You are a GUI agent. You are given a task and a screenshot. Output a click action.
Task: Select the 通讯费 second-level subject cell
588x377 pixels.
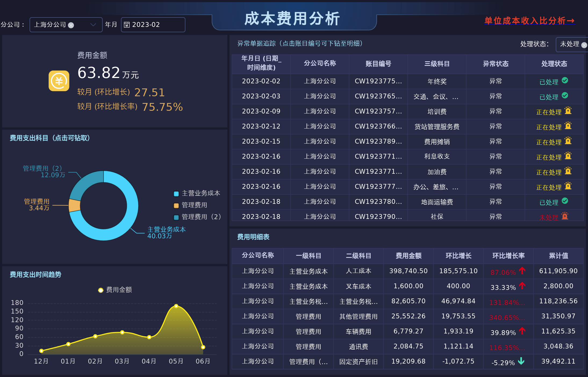358,346
